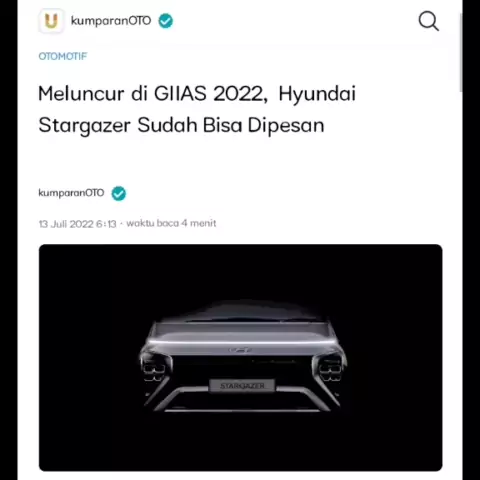Visit author kumparanOTO below the headline
Viewport: 480px width, 480px height.
(71, 193)
